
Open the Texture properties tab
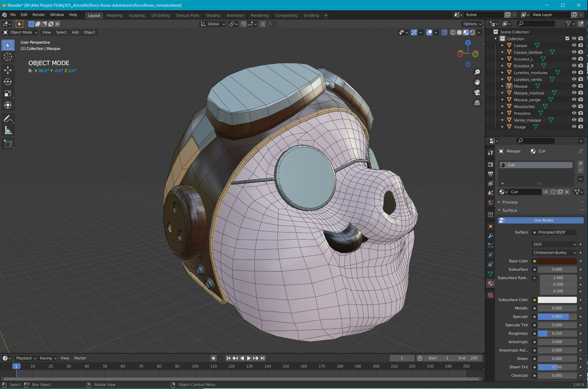tap(490, 295)
